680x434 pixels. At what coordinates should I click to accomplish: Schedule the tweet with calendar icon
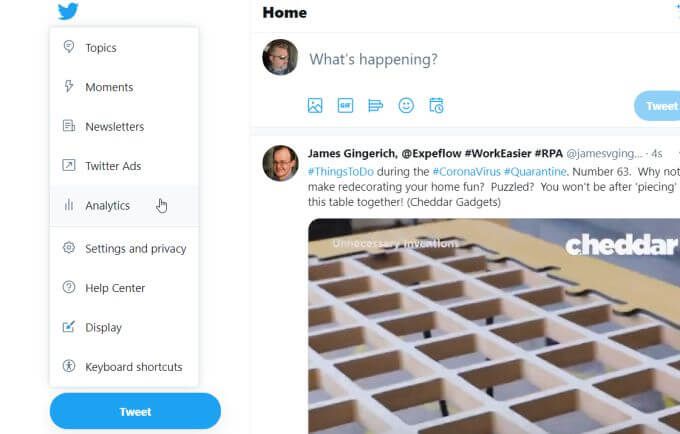click(x=436, y=105)
